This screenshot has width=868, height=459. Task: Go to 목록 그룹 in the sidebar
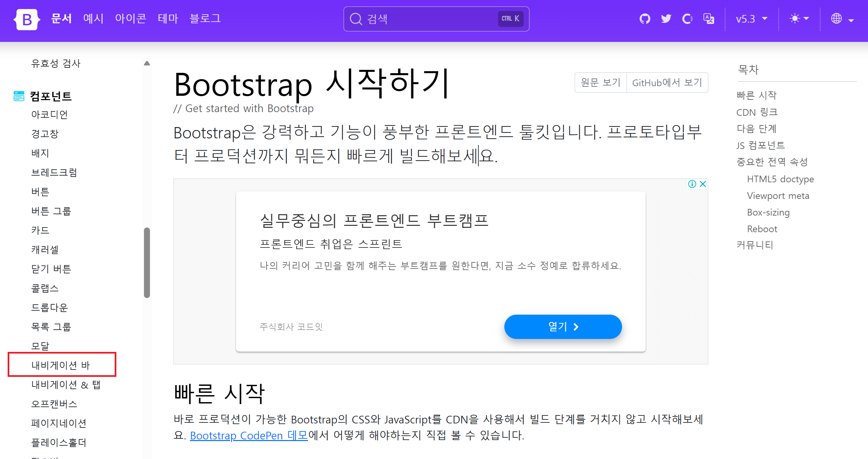[51, 327]
